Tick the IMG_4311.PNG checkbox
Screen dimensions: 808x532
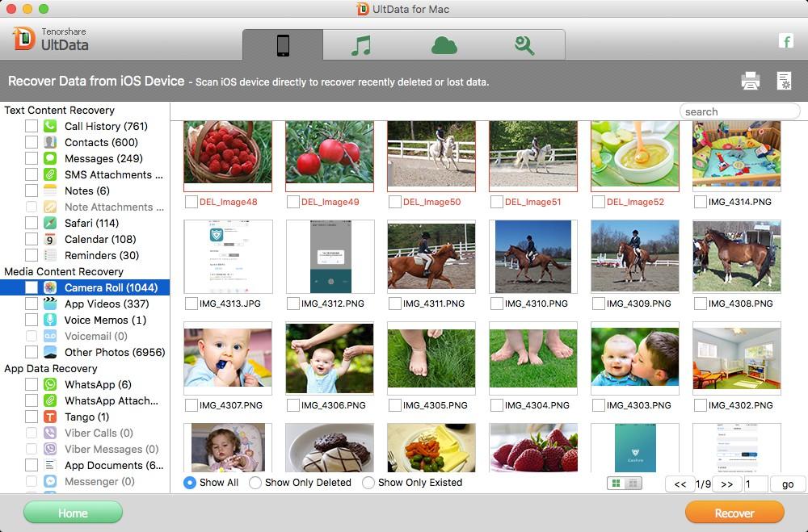coord(395,304)
